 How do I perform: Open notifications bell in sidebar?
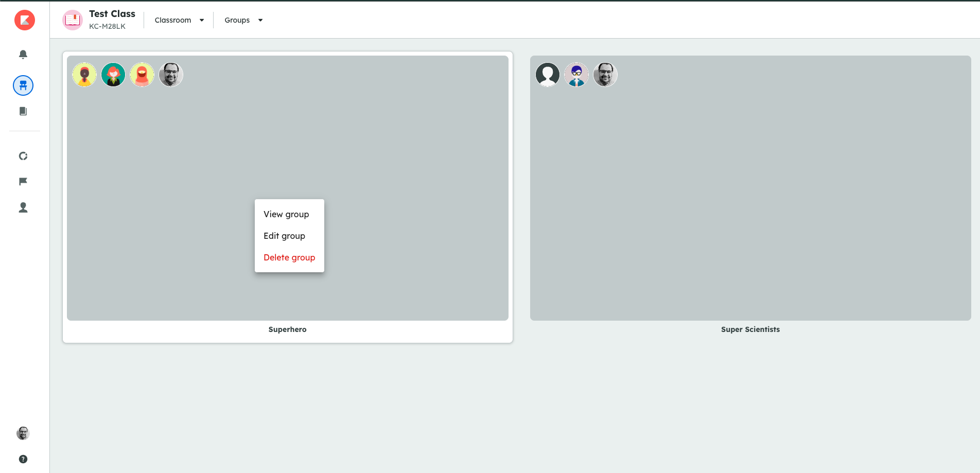(23, 55)
